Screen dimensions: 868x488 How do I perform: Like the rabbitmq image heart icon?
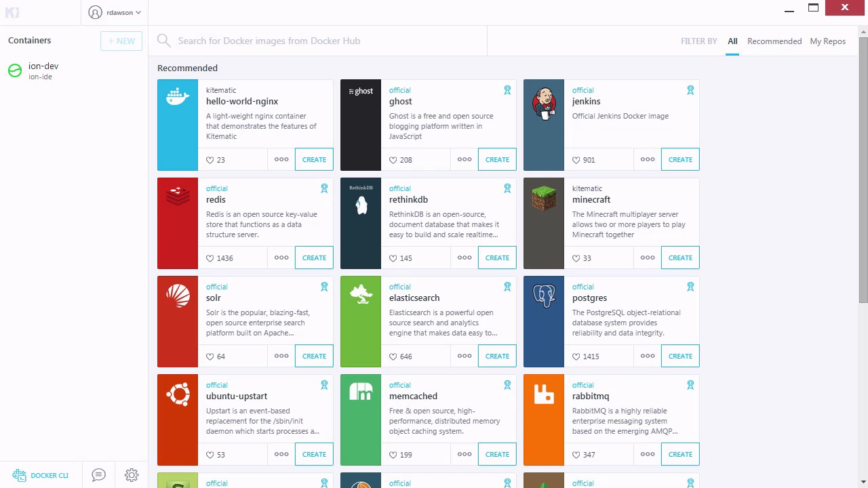pos(576,455)
